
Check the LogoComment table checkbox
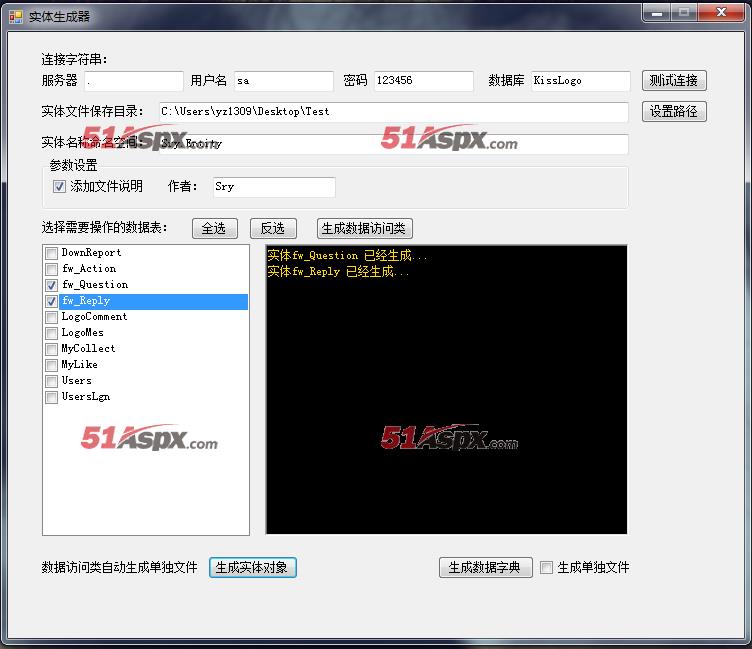click(51, 317)
